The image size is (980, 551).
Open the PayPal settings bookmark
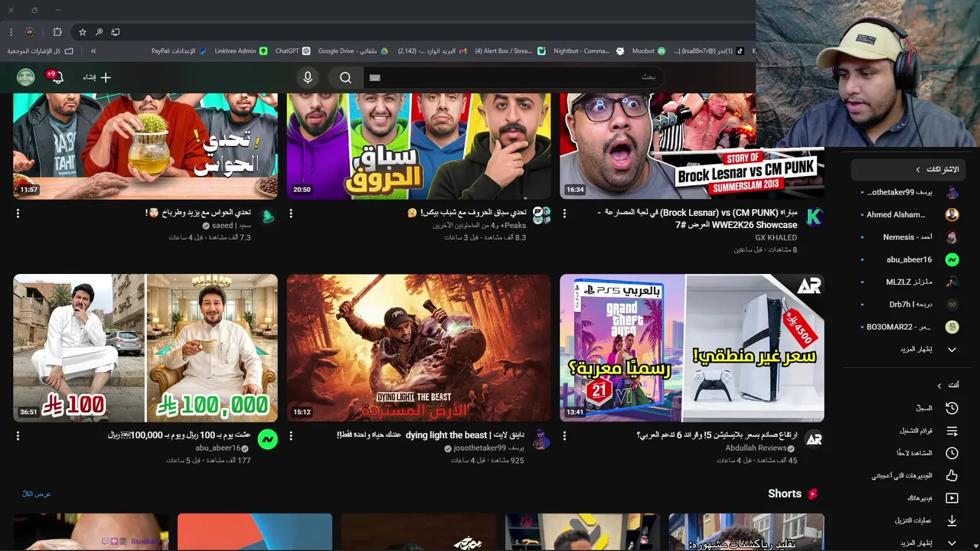pyautogui.click(x=178, y=51)
